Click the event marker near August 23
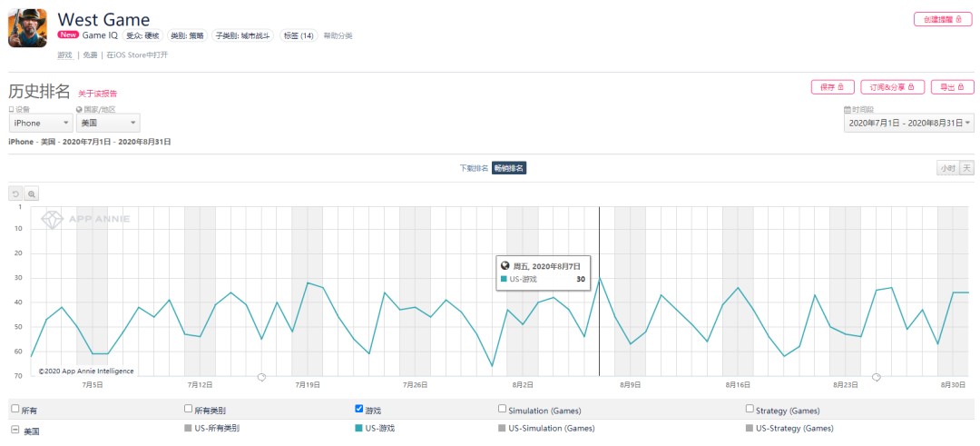Viewport: 980px width, 446px height. tap(877, 376)
